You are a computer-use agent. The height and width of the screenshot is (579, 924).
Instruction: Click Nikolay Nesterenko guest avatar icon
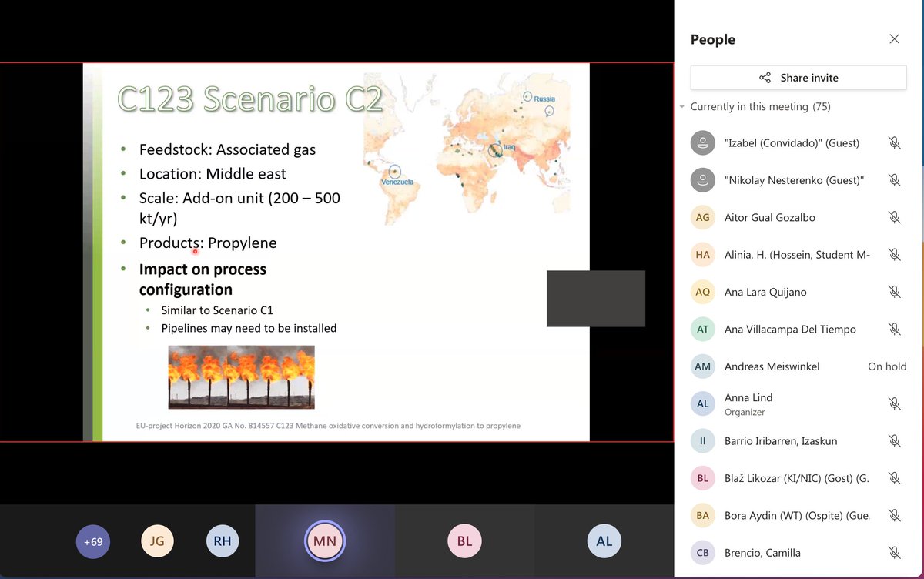[703, 180]
